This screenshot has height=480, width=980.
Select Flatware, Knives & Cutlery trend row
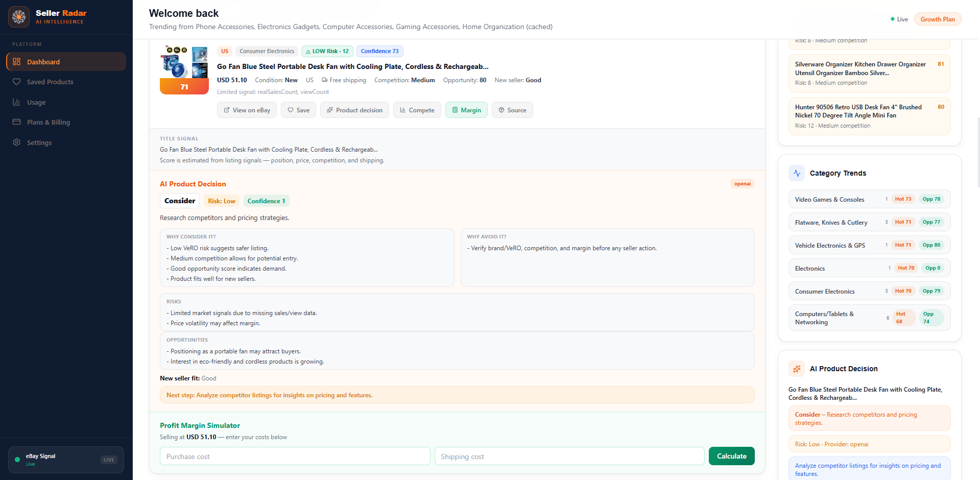(869, 222)
